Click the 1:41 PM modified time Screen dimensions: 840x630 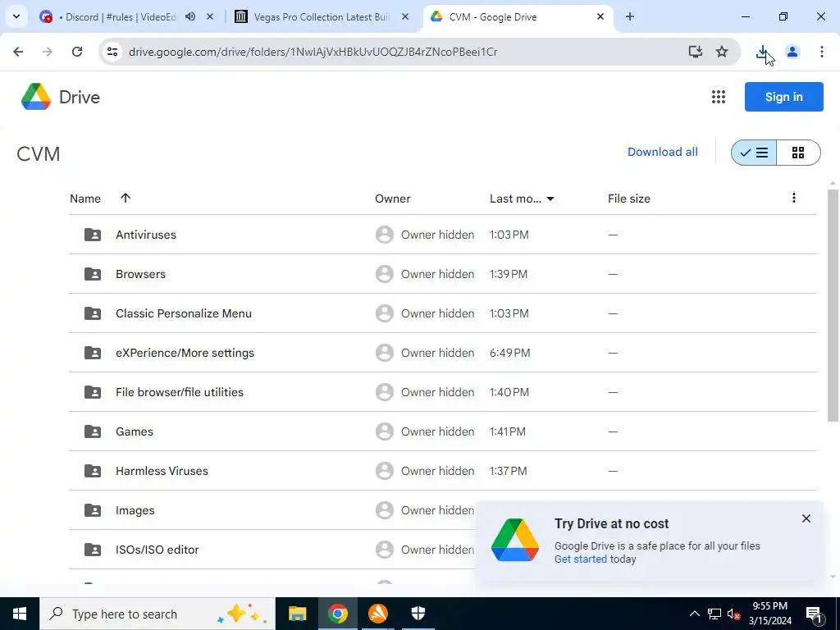[507, 431]
